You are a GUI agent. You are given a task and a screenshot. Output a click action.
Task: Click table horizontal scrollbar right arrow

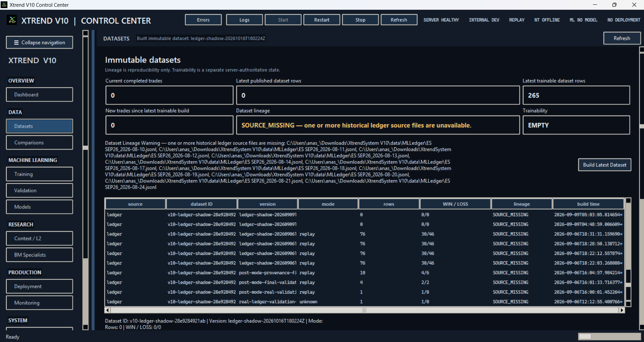coord(622,310)
